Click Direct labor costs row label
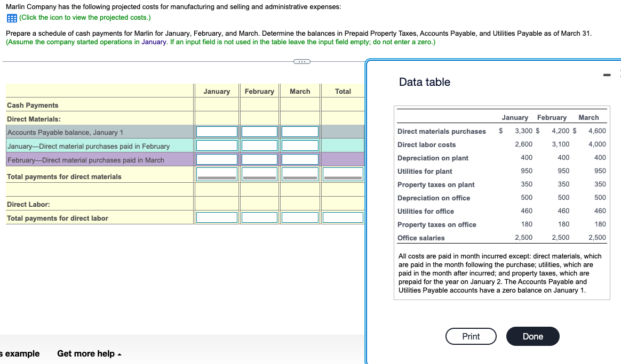The width and height of the screenshot is (621, 364). pos(427,145)
